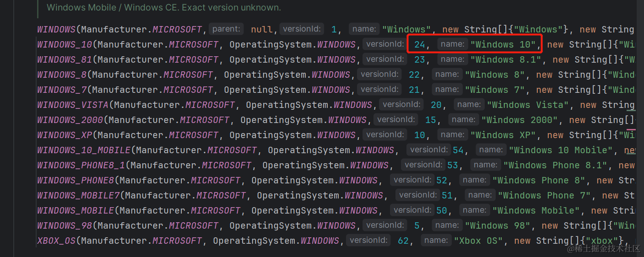This screenshot has width=644, height=257.
Task: Click the WINDOWS_81 enum constant name
Action: coord(65,59)
